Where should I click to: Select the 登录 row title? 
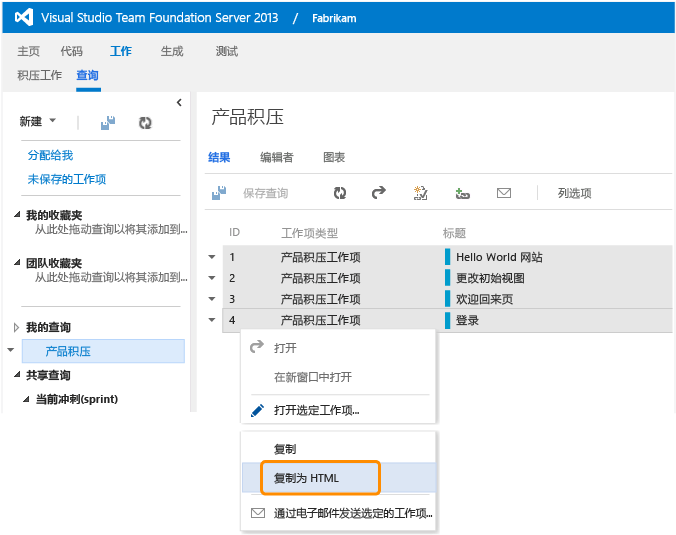click(x=467, y=320)
